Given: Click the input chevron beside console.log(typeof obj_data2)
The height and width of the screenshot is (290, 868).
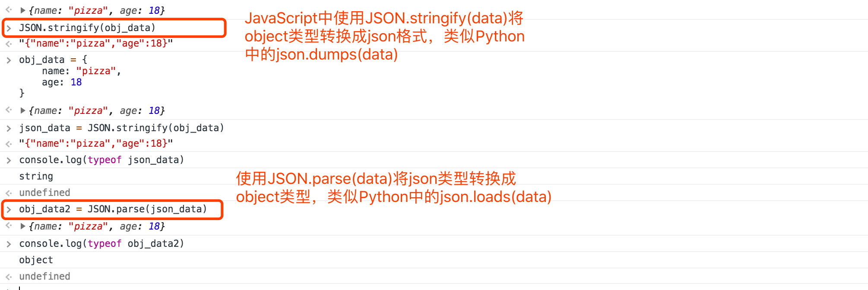Looking at the screenshot, I should pyautogui.click(x=9, y=244).
